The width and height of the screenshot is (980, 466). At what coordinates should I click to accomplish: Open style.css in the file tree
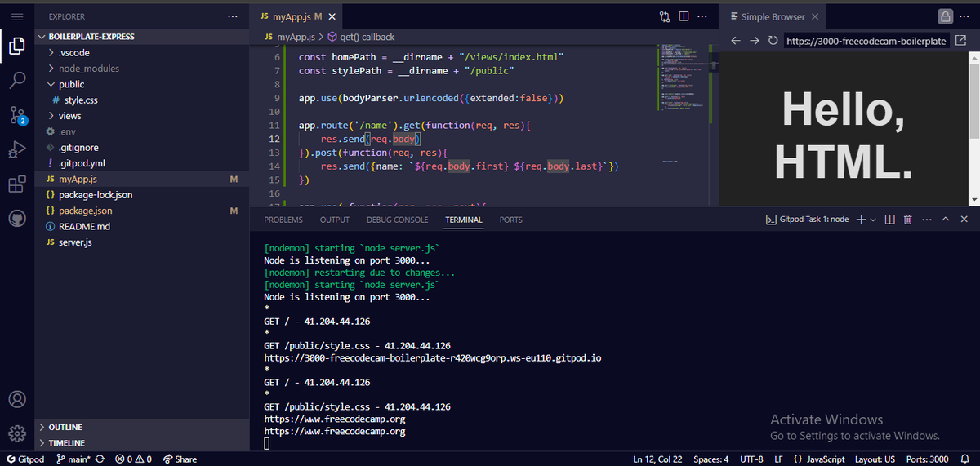pos(141,100)
